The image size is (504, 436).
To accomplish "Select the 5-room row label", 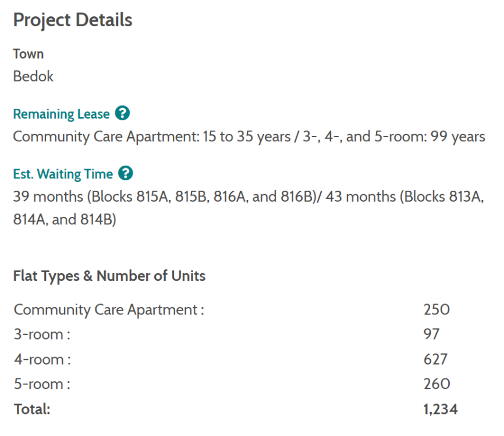I will pyautogui.click(x=42, y=384).
